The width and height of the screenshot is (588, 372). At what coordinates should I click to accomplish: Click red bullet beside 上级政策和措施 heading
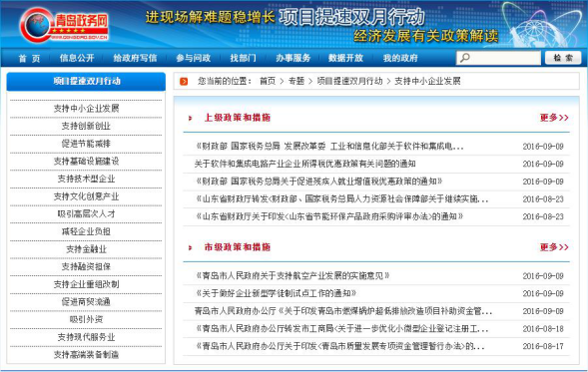190,118
